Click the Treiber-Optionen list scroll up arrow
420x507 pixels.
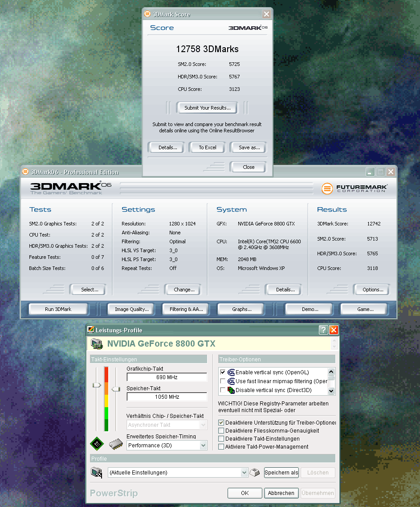coord(331,372)
